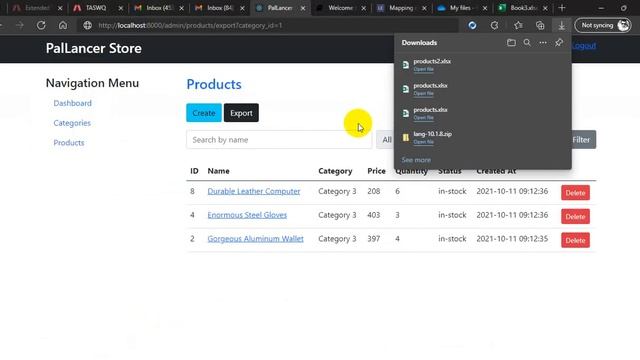The height and width of the screenshot is (360, 640).
Task: Click the price value 403
Action: [373, 215]
